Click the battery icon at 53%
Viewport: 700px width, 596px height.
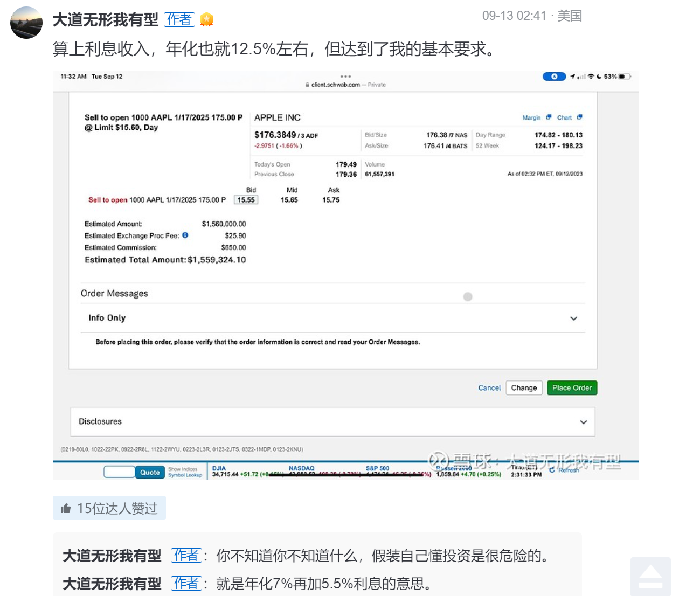[x=625, y=77]
